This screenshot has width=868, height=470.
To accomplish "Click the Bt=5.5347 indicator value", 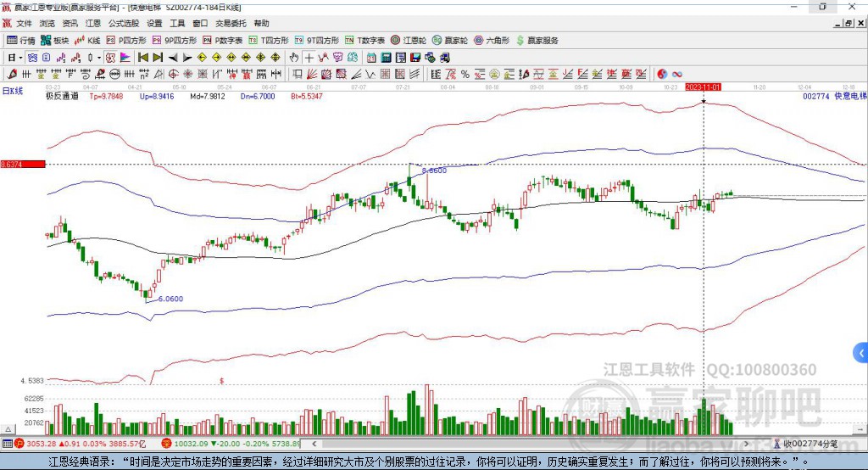I will point(307,97).
